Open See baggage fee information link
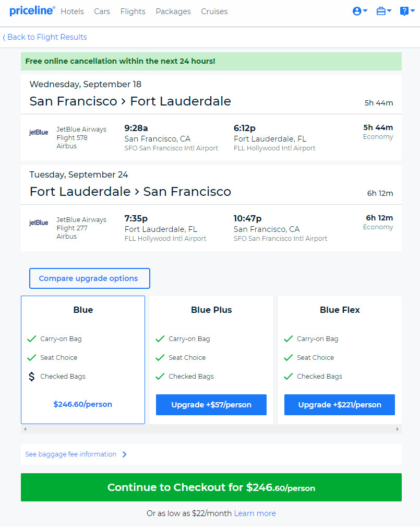Screen dimensions: 420x527 click(x=71, y=454)
